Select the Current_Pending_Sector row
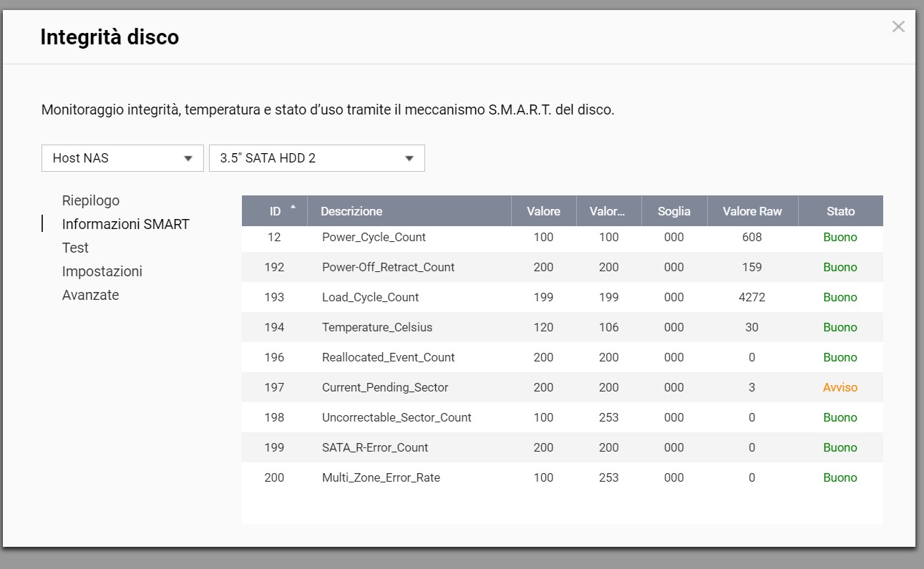This screenshot has height=569, width=924. click(x=385, y=387)
